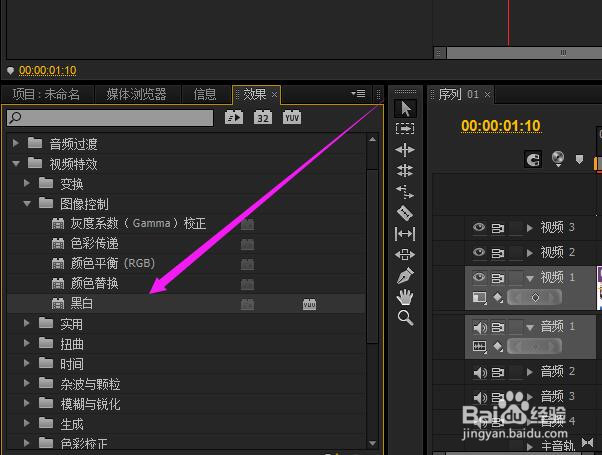This screenshot has height=455, width=602.
Task: Click keyframe display icon in 视频 1 track
Action: coord(498,298)
